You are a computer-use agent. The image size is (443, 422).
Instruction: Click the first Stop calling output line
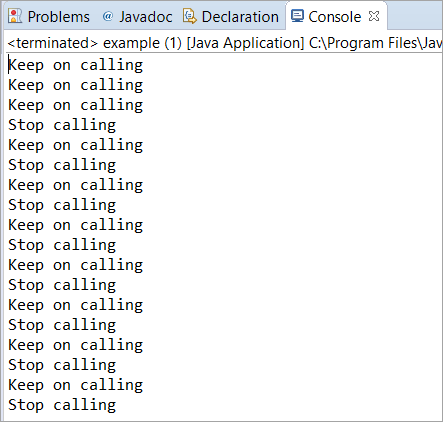point(62,125)
